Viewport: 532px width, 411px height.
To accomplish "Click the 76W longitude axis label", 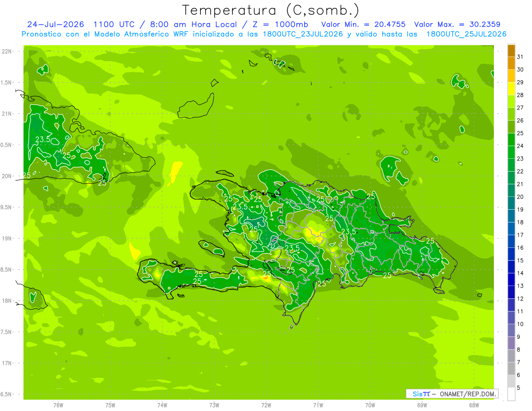I will click(x=58, y=404).
